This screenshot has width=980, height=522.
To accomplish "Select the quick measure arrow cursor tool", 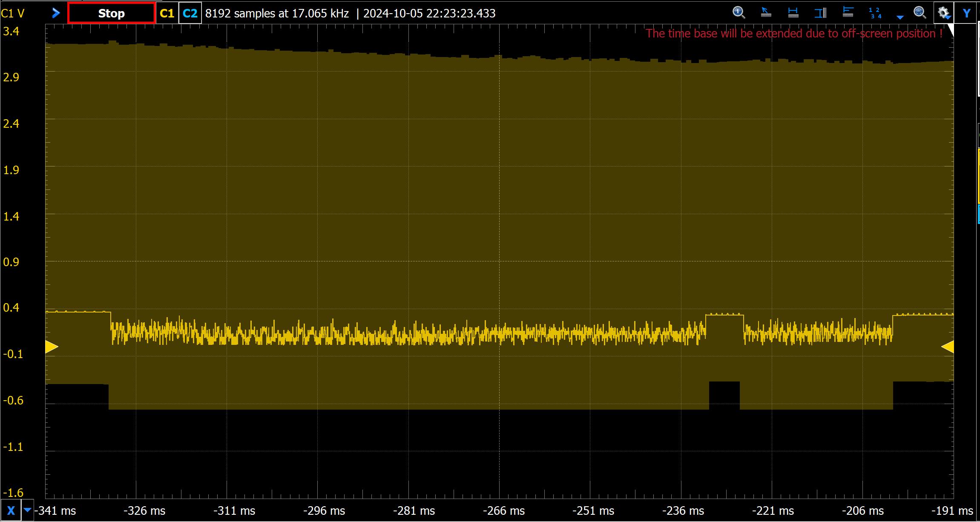I will 766,13.
